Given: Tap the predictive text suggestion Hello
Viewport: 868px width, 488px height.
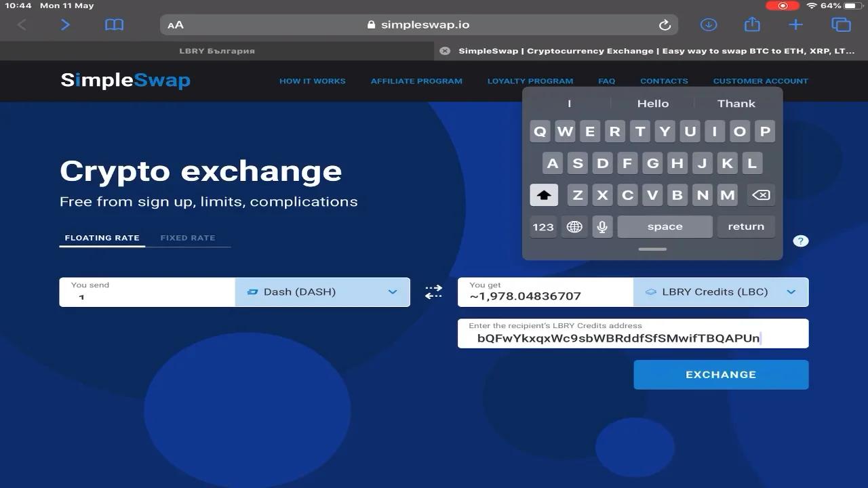Looking at the screenshot, I should coord(652,103).
